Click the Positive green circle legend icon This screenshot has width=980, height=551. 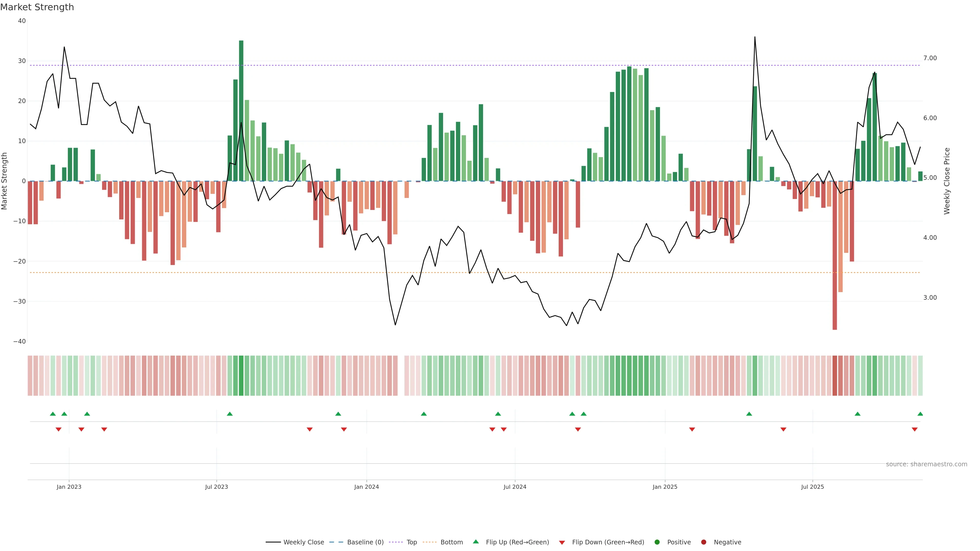[x=657, y=542]
